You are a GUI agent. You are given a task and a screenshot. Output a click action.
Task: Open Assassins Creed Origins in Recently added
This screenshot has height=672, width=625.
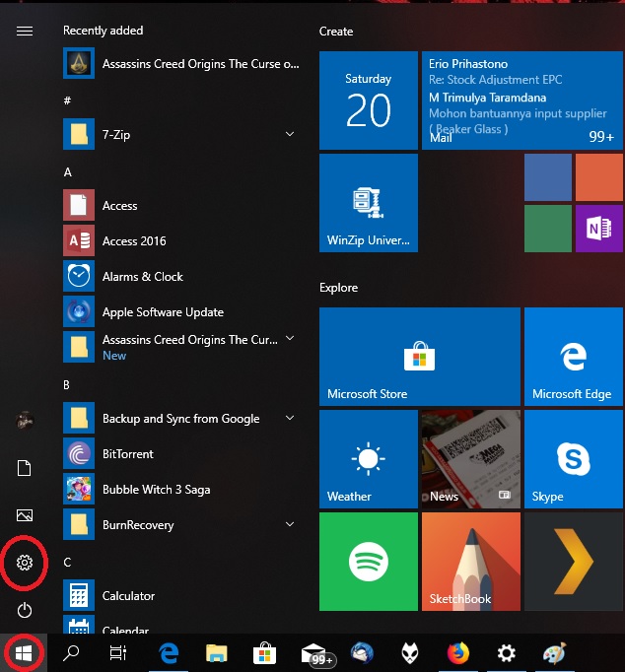tap(181, 63)
